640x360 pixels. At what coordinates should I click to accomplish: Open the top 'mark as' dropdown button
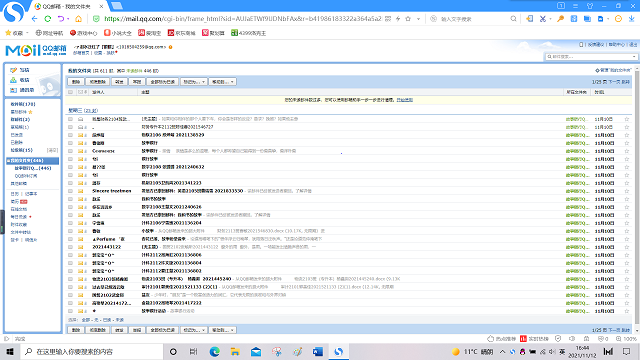click(194, 82)
